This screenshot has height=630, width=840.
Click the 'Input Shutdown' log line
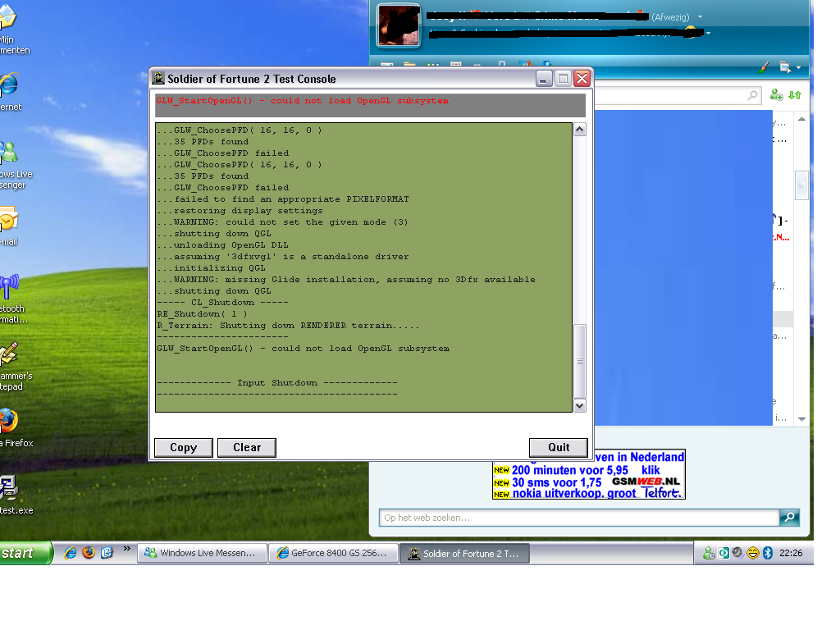tap(277, 383)
